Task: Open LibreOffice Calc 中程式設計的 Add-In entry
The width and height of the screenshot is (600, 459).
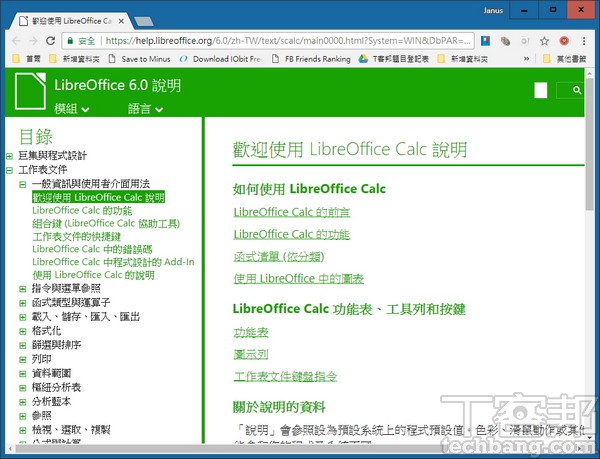Action: coord(113,262)
